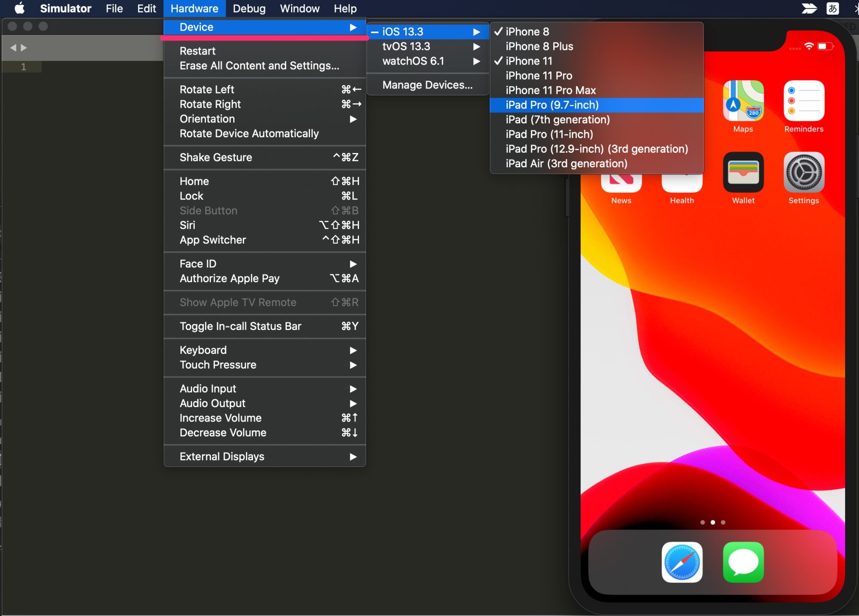859x616 pixels.
Task: Select the checked iPhone 11 device entry
Action: tap(528, 61)
